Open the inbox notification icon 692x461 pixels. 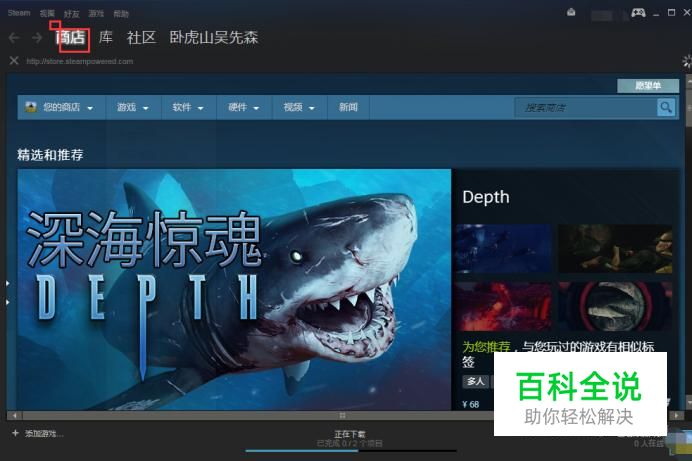pos(571,12)
